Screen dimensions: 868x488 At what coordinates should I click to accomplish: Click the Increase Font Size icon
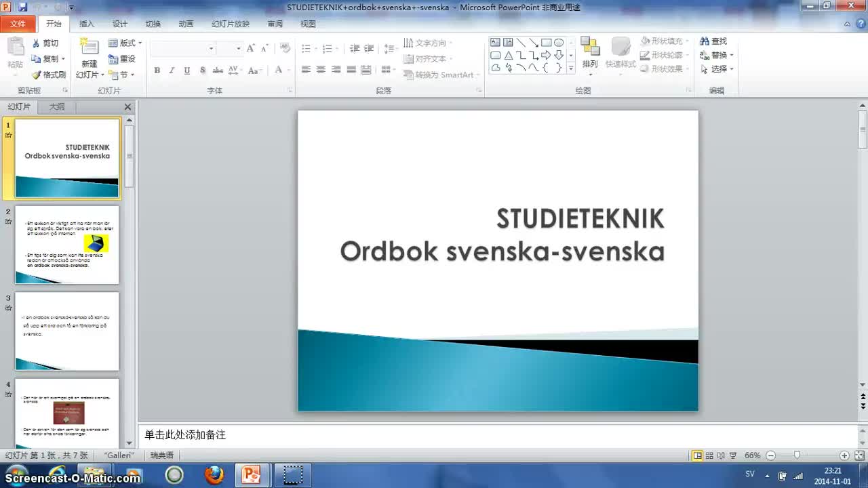click(x=250, y=48)
